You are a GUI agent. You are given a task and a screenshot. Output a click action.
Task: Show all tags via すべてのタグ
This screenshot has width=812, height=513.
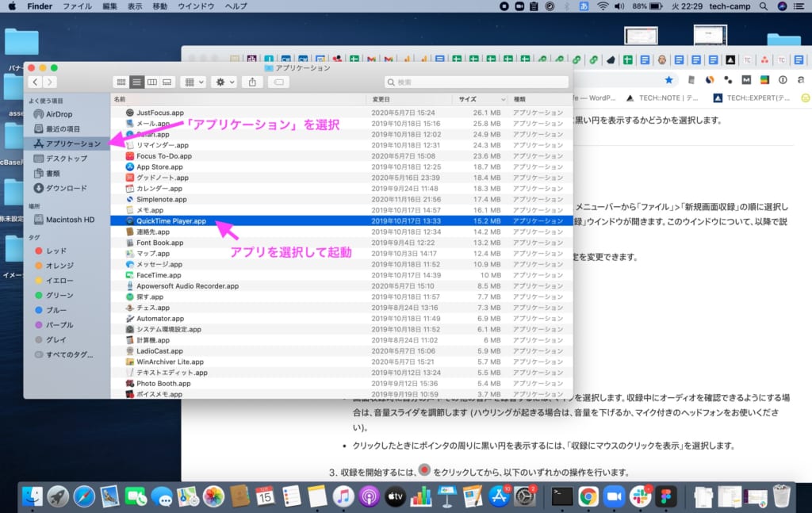pos(67,354)
